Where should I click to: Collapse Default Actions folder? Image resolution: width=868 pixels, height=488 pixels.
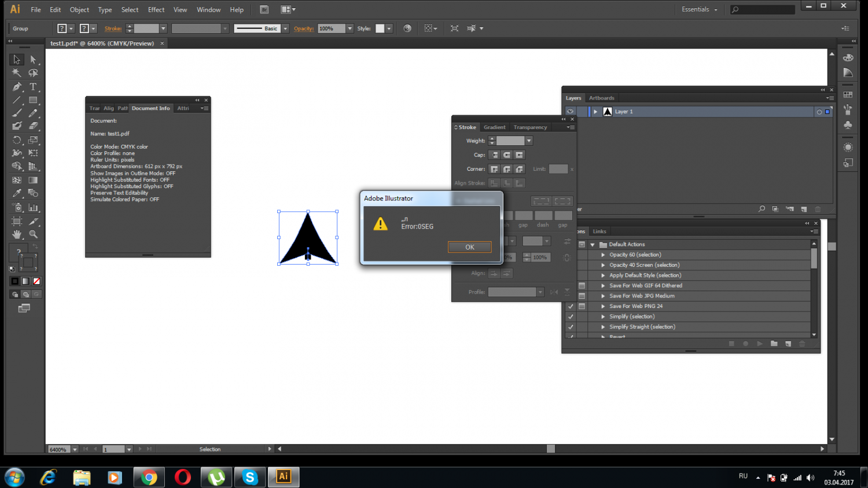pos(593,244)
